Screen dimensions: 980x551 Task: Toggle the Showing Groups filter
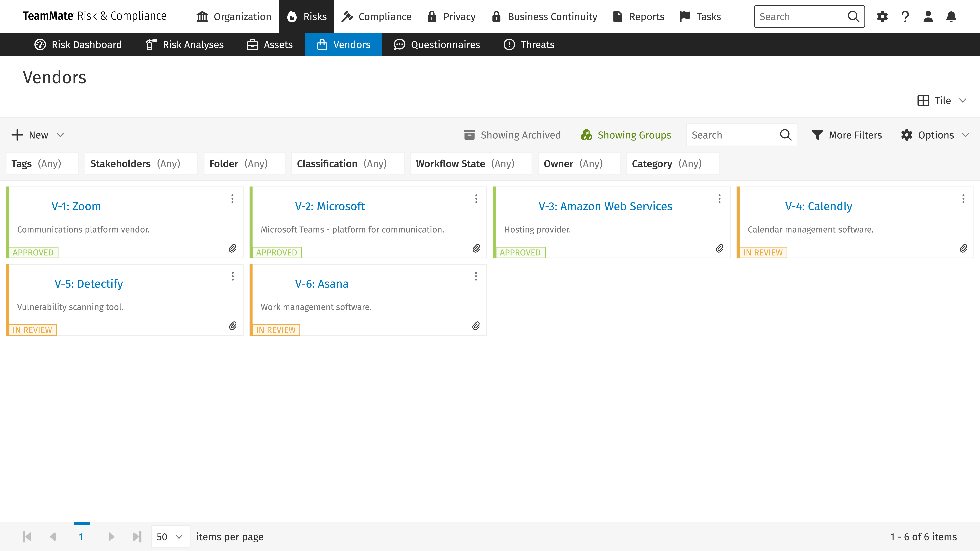point(626,135)
